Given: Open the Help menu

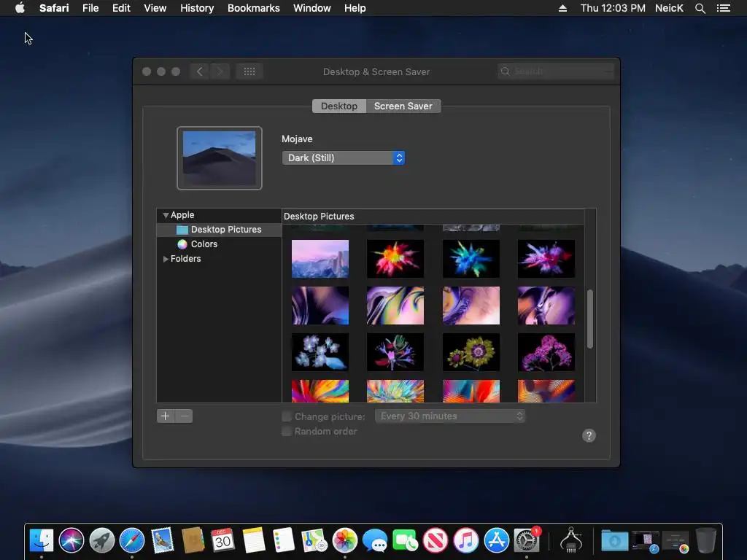Looking at the screenshot, I should pyautogui.click(x=355, y=8).
